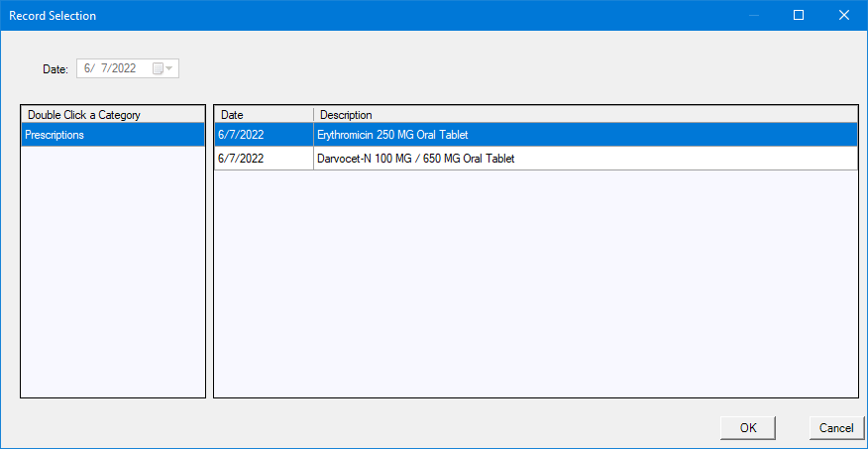
Task: Click the Record Selection title bar text
Action: click(x=53, y=16)
